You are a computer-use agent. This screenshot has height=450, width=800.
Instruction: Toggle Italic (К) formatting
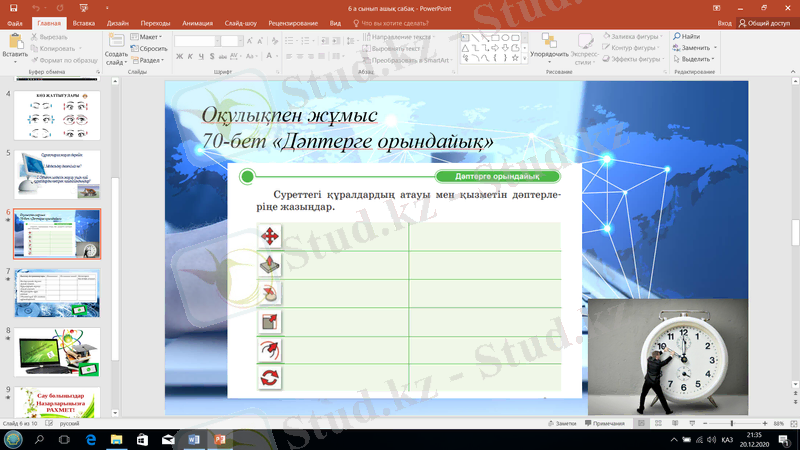190,57
